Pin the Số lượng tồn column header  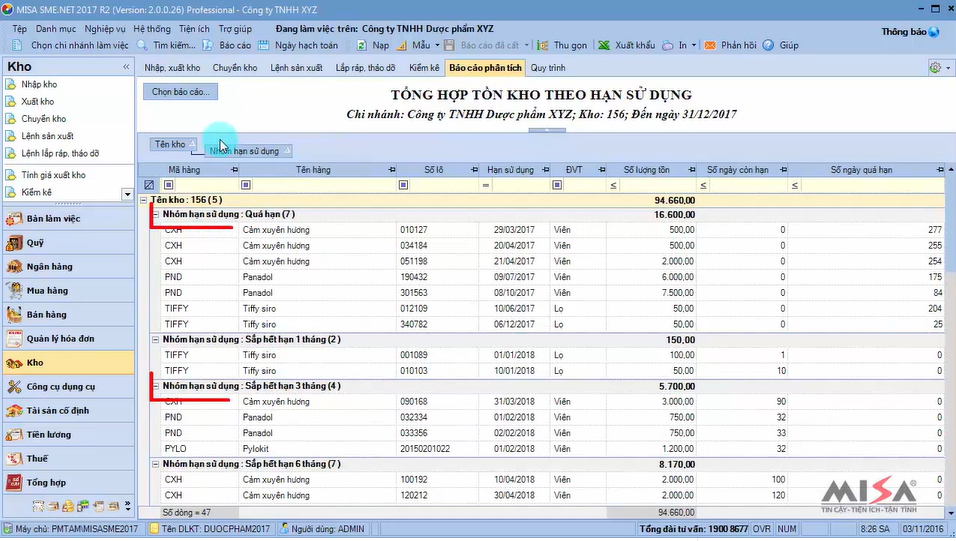click(691, 170)
